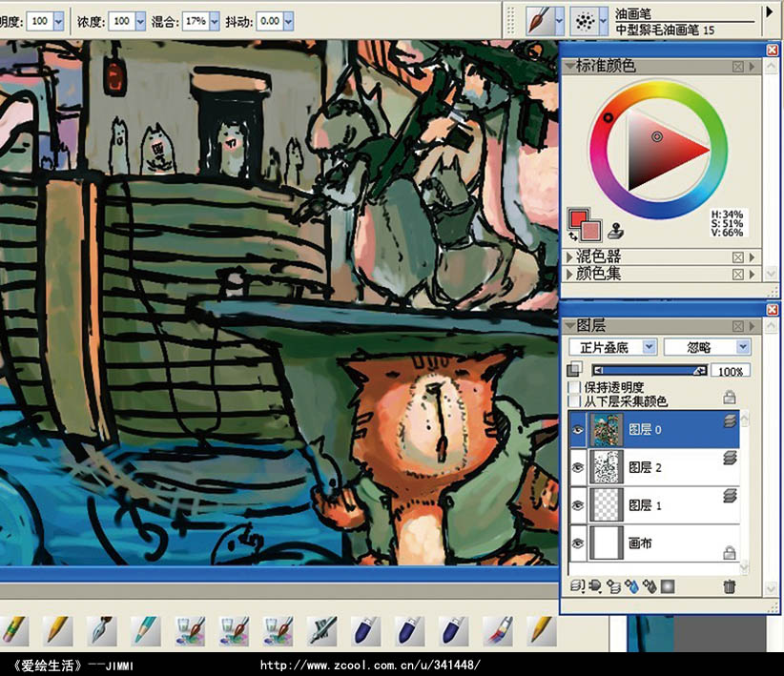Screen dimensions: 784x676
Task: Select first brush icon in bottom tracker
Action: (13, 628)
